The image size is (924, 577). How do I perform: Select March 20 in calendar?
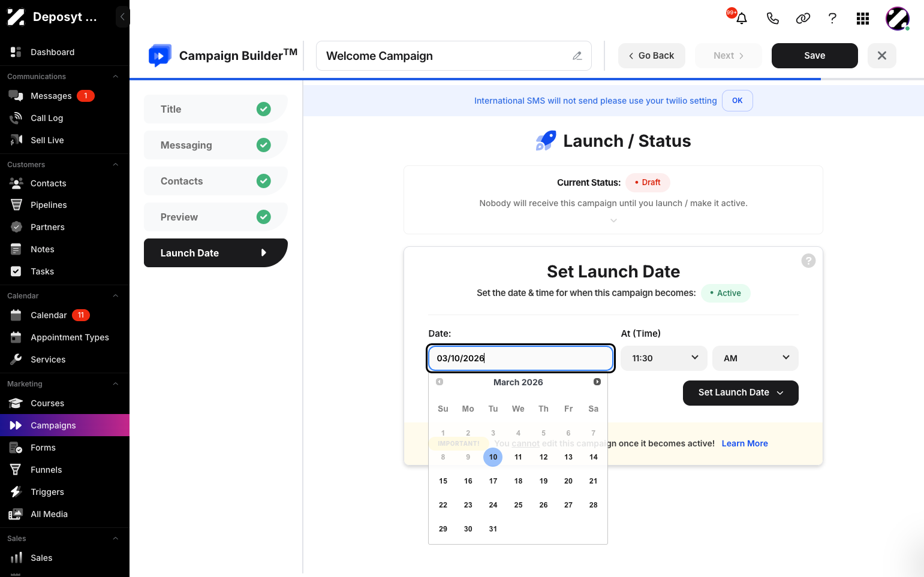(568, 481)
